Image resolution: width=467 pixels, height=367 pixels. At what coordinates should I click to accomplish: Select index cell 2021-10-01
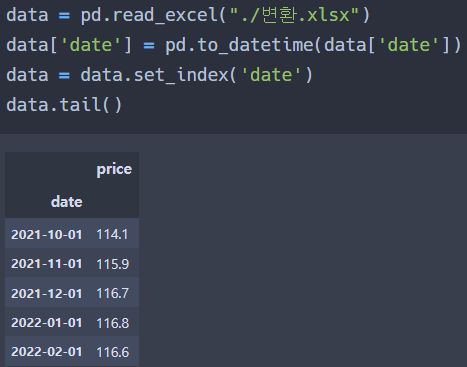point(47,234)
